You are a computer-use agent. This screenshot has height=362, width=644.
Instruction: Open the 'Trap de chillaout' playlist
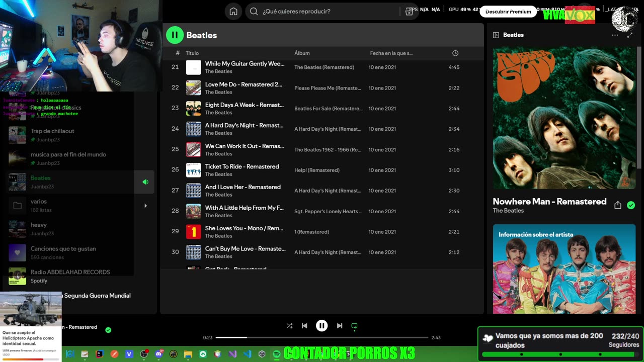[52, 131]
